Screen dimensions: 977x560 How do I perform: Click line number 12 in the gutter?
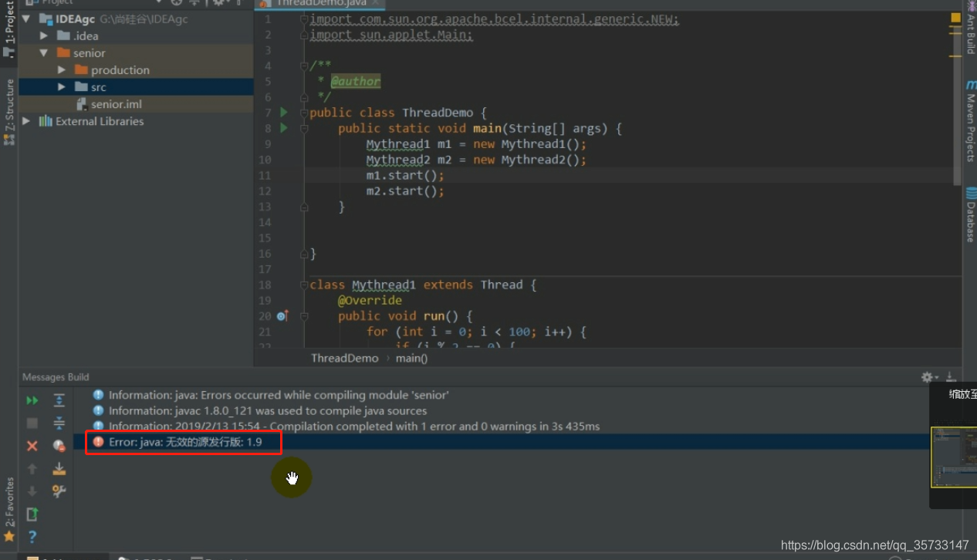265,191
